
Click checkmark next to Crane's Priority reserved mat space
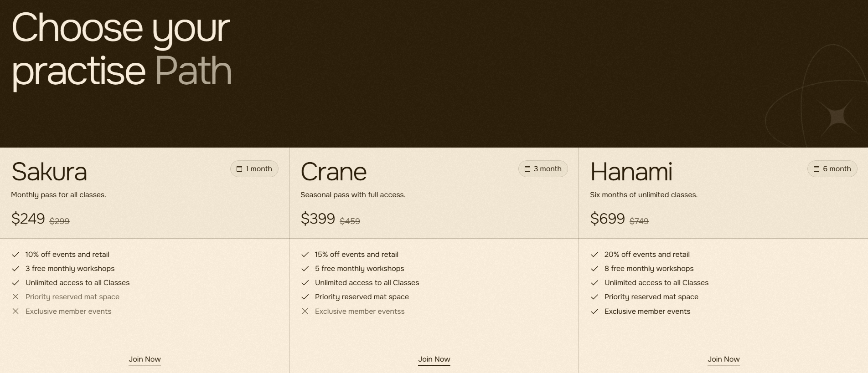point(305,297)
